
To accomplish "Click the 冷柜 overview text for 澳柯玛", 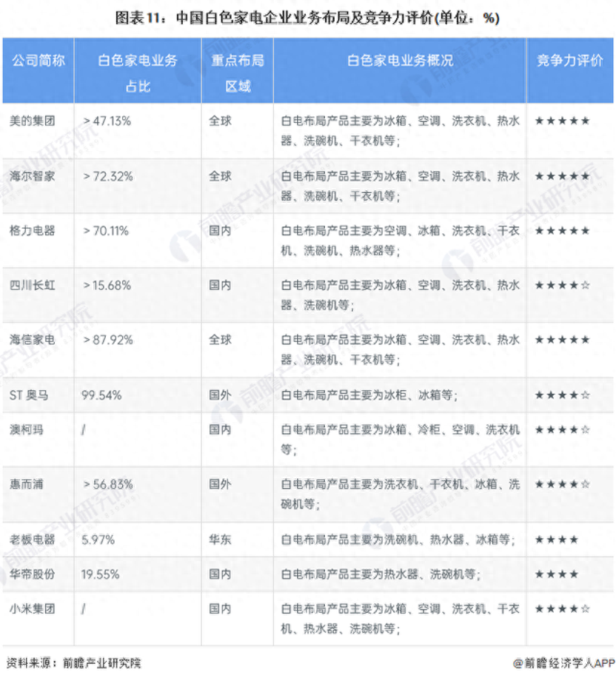I will click(x=400, y=440).
